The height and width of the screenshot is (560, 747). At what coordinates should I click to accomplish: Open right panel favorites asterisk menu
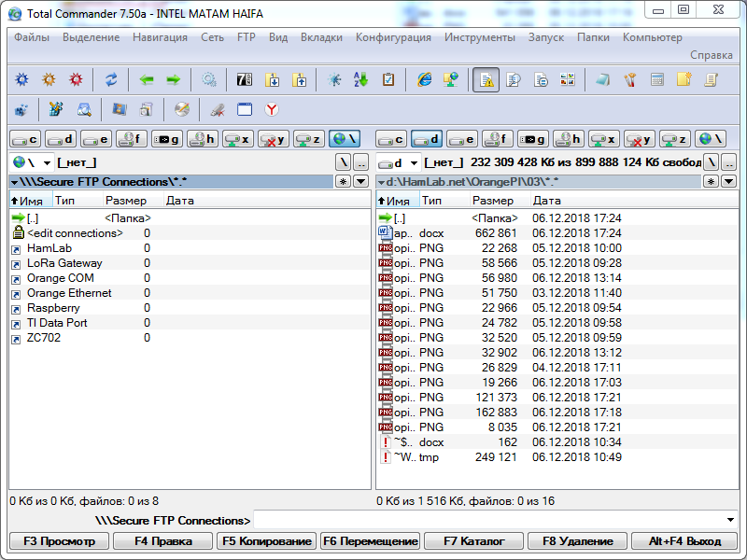pos(711,181)
